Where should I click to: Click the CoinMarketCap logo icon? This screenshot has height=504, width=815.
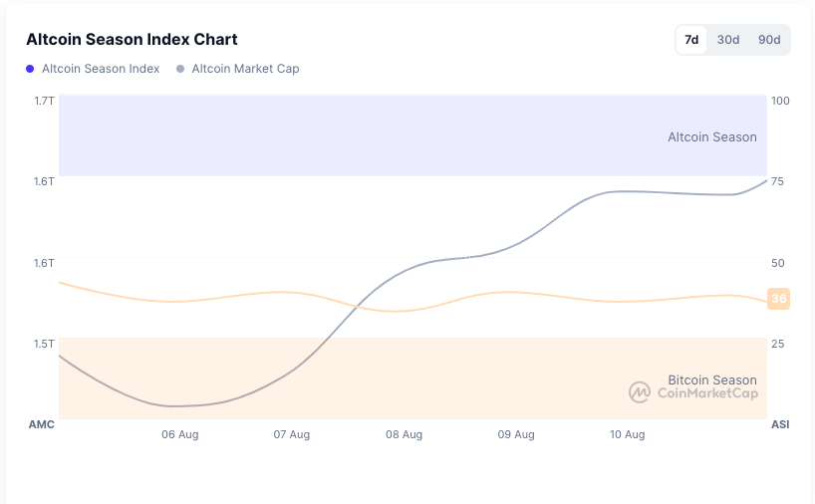point(640,392)
